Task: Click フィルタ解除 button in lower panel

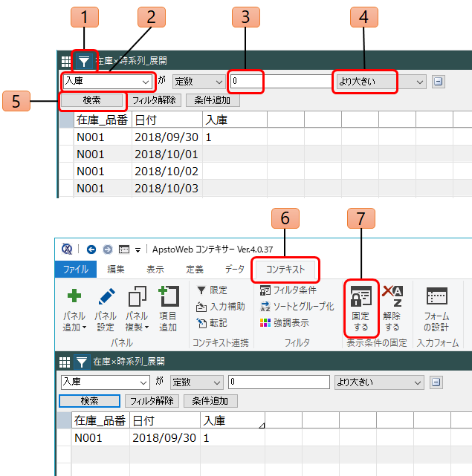Action: point(152,401)
